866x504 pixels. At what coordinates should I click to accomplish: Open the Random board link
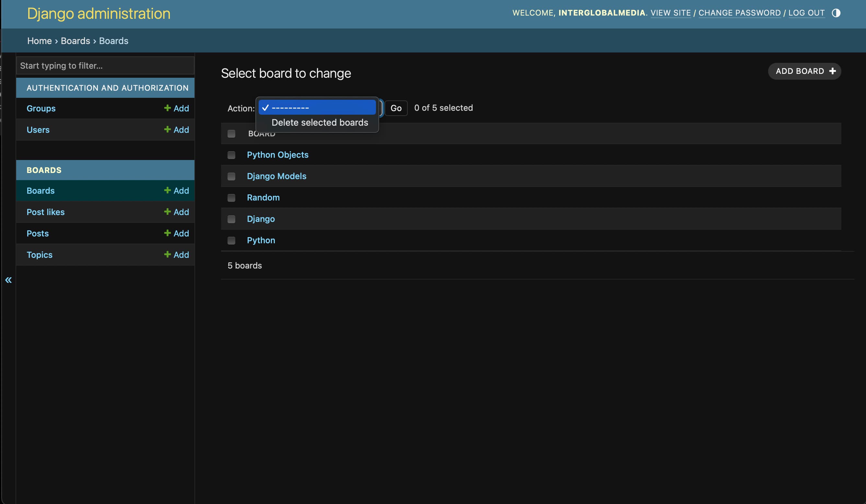click(x=263, y=197)
